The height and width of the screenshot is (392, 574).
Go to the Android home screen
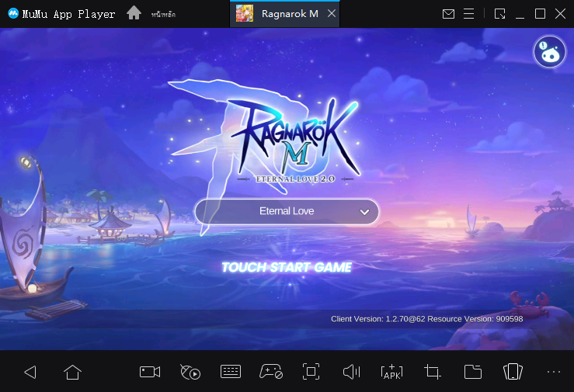(x=72, y=372)
